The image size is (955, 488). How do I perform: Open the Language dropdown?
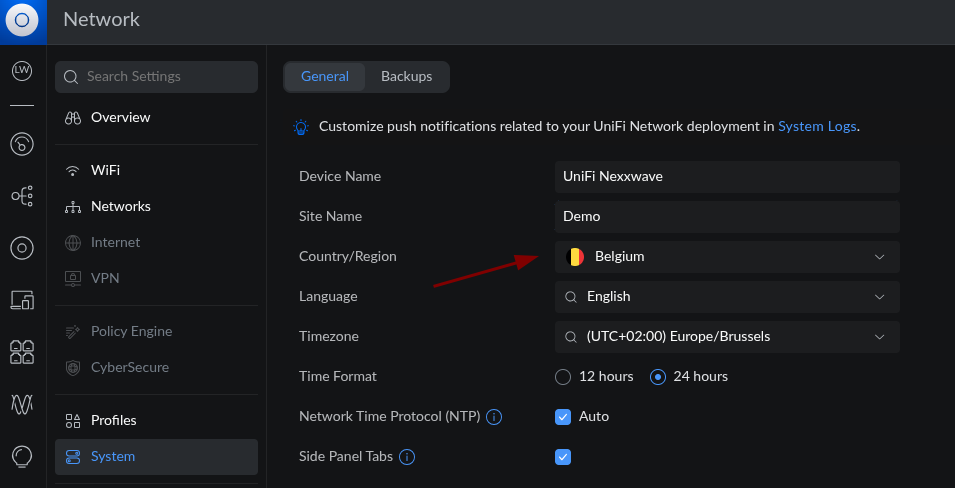coord(727,297)
